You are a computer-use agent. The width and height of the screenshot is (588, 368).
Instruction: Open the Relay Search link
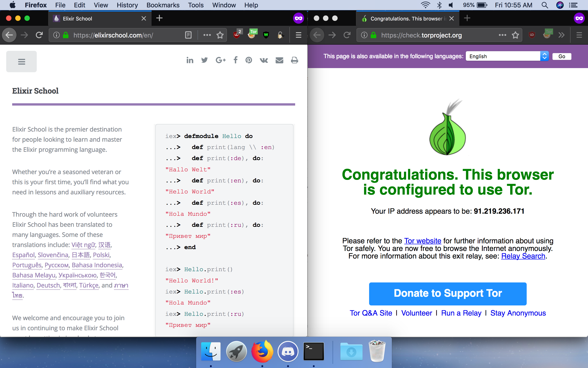point(523,256)
